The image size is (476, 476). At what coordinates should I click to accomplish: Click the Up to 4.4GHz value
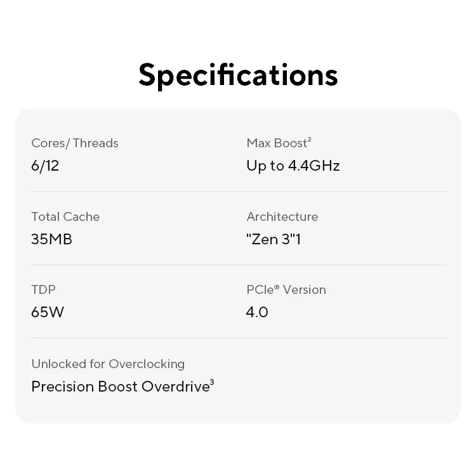point(293,166)
